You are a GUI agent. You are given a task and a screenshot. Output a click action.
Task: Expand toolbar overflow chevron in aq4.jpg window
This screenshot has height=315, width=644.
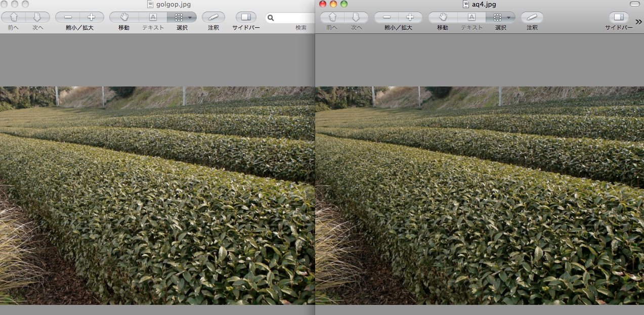coord(638,22)
